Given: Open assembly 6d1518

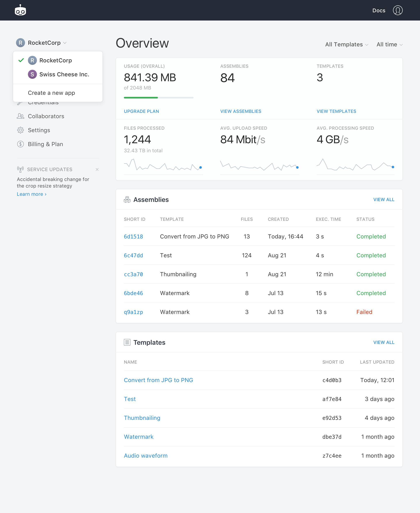Looking at the screenshot, I should click(x=133, y=237).
